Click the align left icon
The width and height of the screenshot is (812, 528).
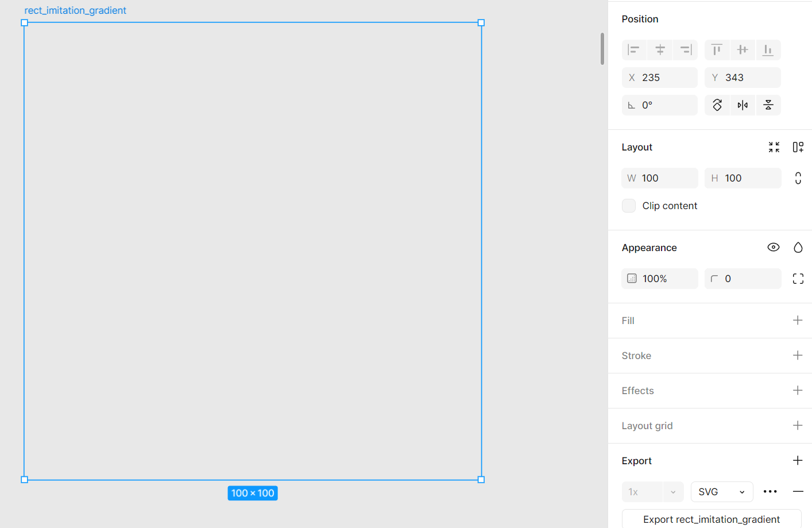(634, 50)
